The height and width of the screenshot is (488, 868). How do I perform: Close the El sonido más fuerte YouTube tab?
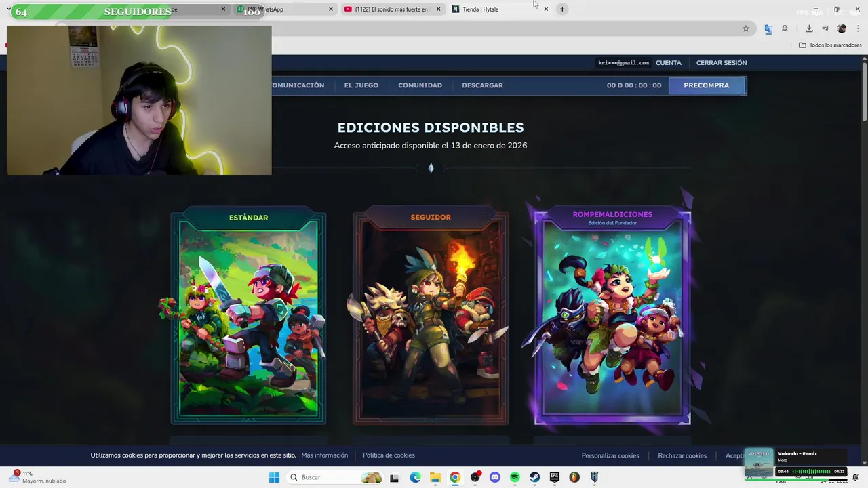438,9
